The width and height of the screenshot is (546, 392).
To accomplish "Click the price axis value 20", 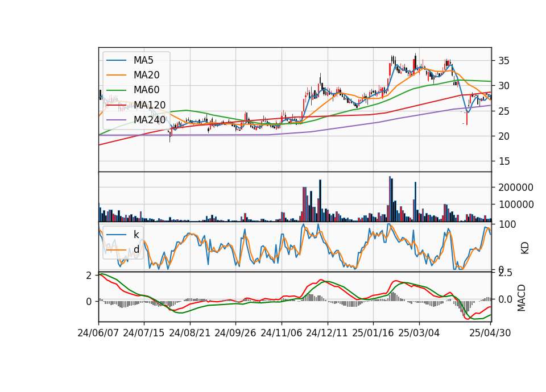I will click(x=503, y=136).
